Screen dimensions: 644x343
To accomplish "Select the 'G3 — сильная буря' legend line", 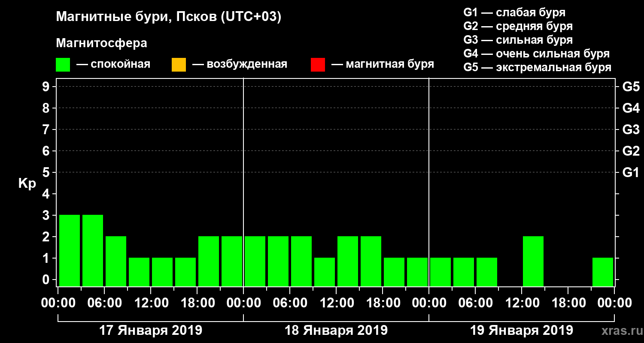I will pos(518,40).
